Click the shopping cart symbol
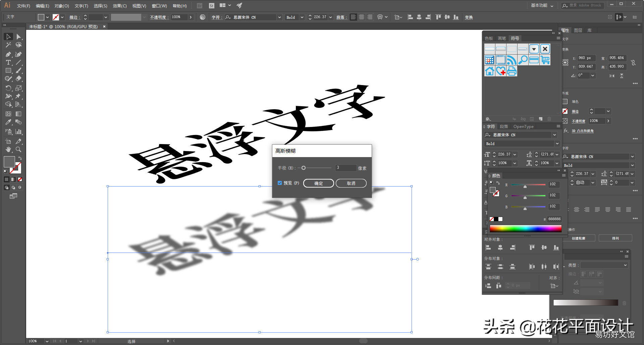Viewport: 644px width, 345px height. (x=545, y=60)
